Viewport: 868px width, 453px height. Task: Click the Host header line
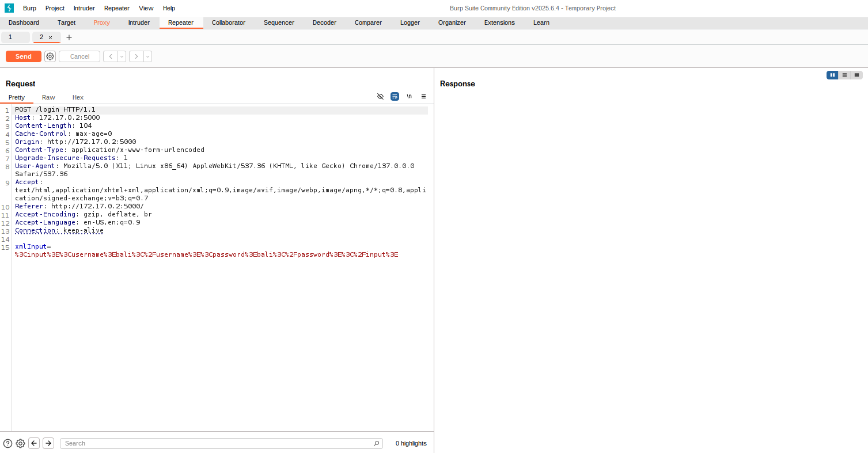point(58,117)
